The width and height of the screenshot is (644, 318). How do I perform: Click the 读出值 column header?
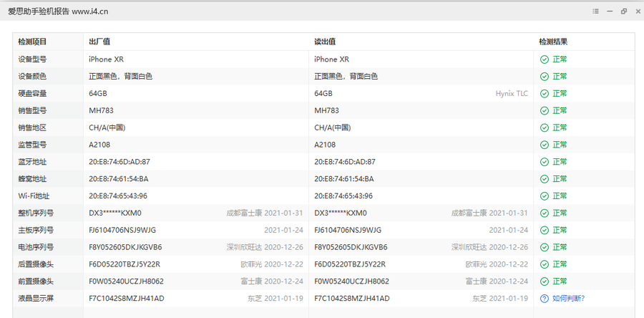pyautogui.click(x=325, y=42)
